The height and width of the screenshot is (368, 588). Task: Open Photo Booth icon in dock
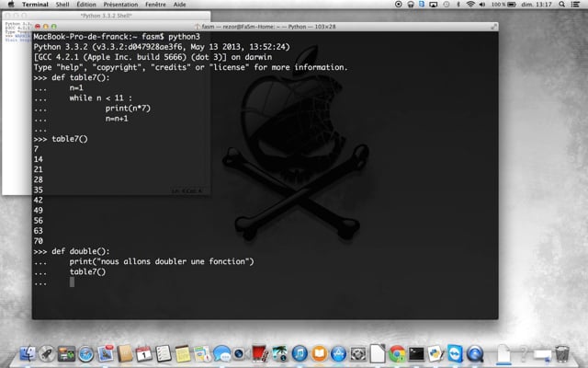[259, 353]
